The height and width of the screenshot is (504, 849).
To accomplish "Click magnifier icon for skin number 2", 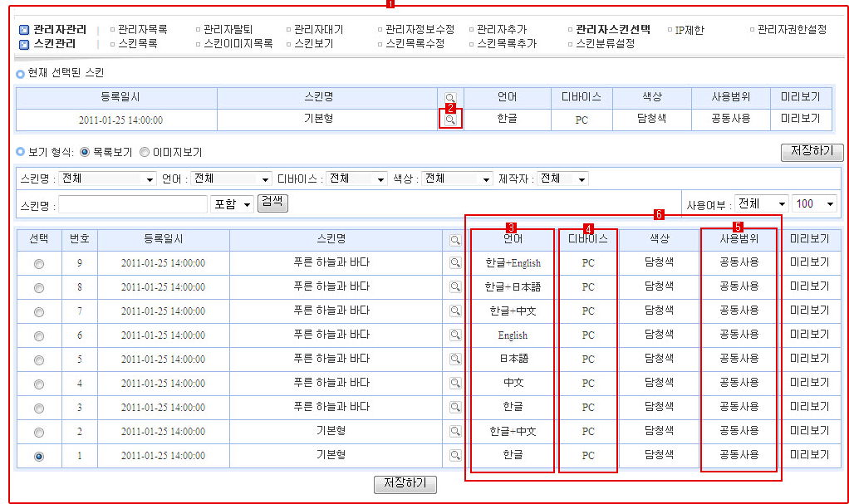I will tap(455, 431).
